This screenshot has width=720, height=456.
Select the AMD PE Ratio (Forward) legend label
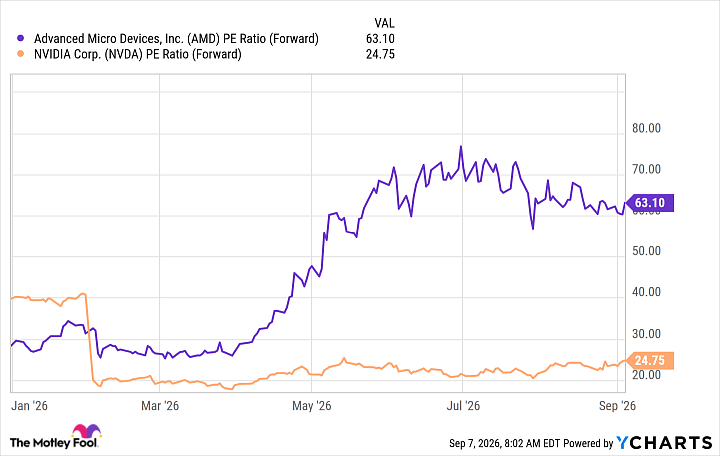click(176, 39)
